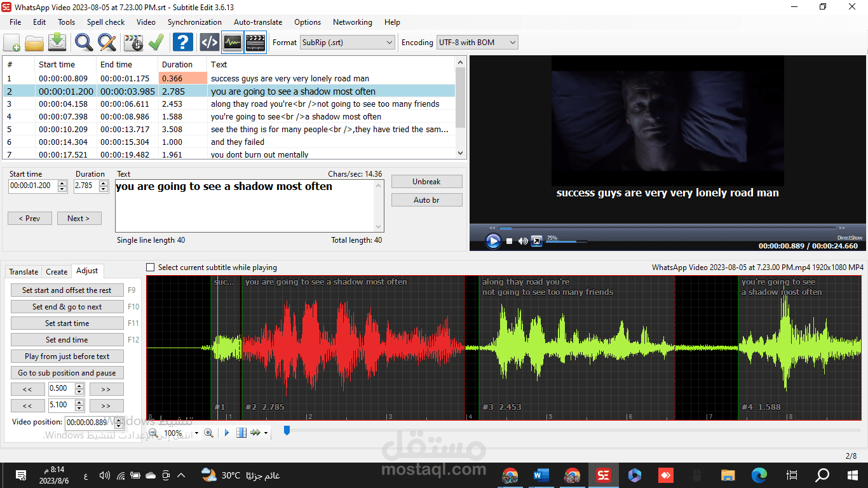Viewport: 868px width, 488px height.
Task: Click Go to sub position and pause
Action: [x=67, y=373]
